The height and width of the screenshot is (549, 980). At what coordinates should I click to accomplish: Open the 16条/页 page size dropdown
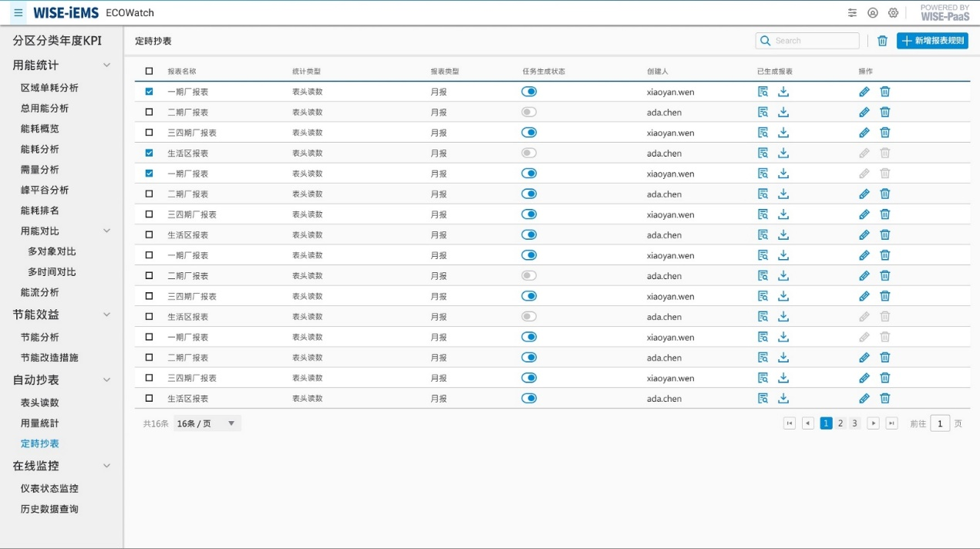point(207,423)
